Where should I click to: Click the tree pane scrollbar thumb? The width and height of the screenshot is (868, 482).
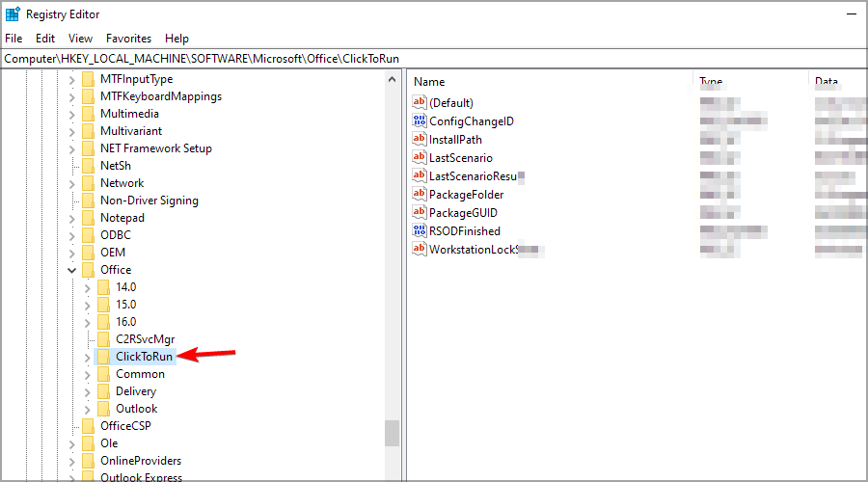click(392, 433)
